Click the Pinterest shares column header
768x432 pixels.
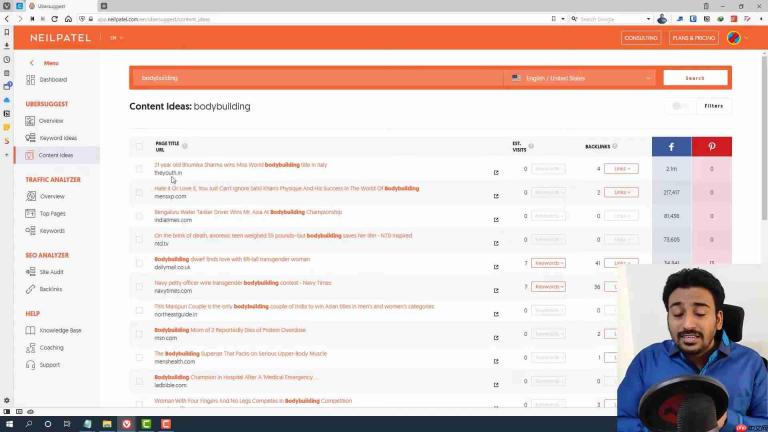pos(712,146)
